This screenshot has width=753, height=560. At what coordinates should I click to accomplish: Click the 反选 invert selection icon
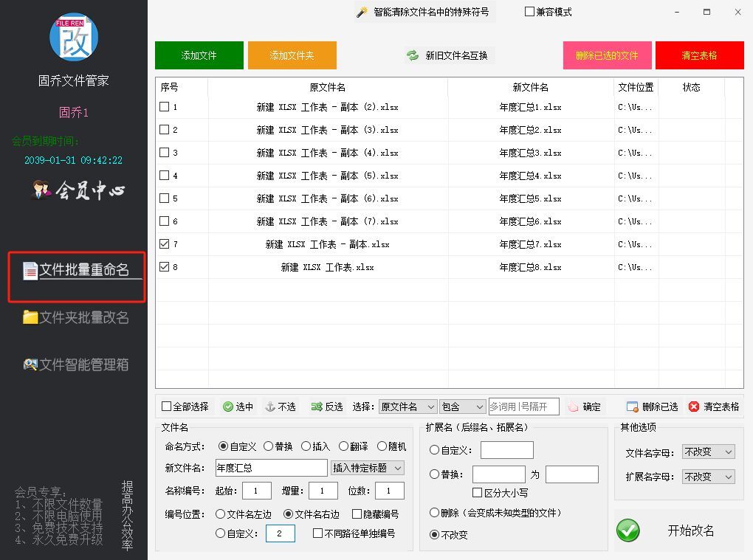(x=317, y=407)
